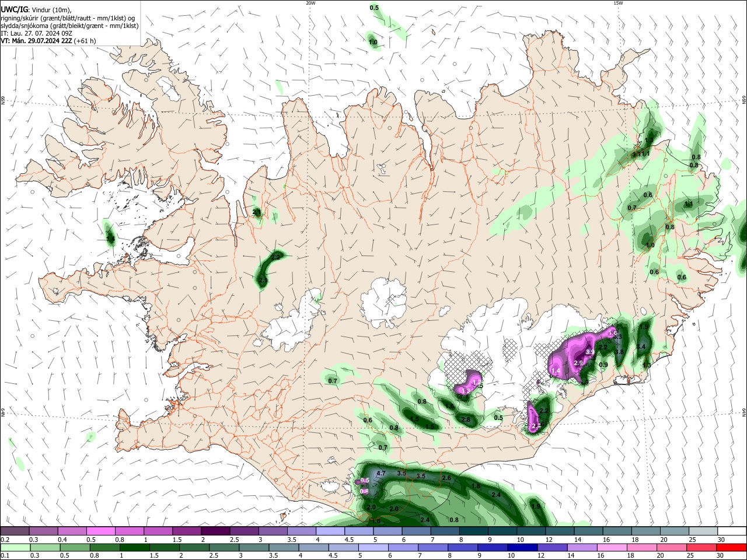Click the bright pink swatch between 0.5 and 0.8 in snow legend
The height and width of the screenshot is (560, 747).
[100, 531]
